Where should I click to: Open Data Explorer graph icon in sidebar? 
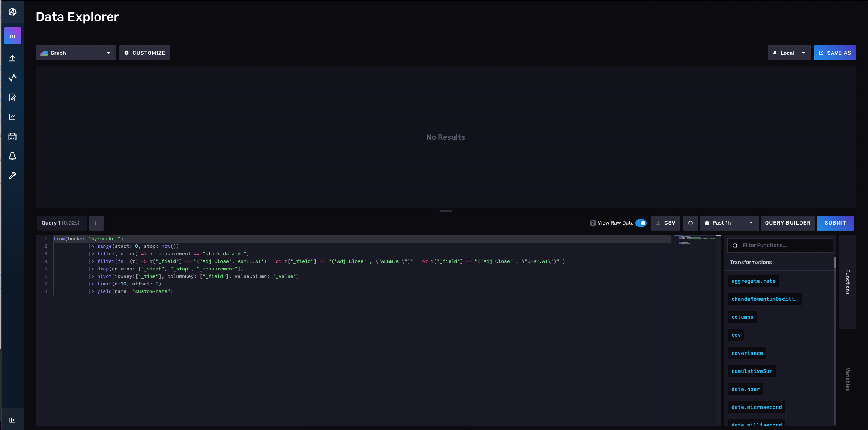[x=12, y=78]
